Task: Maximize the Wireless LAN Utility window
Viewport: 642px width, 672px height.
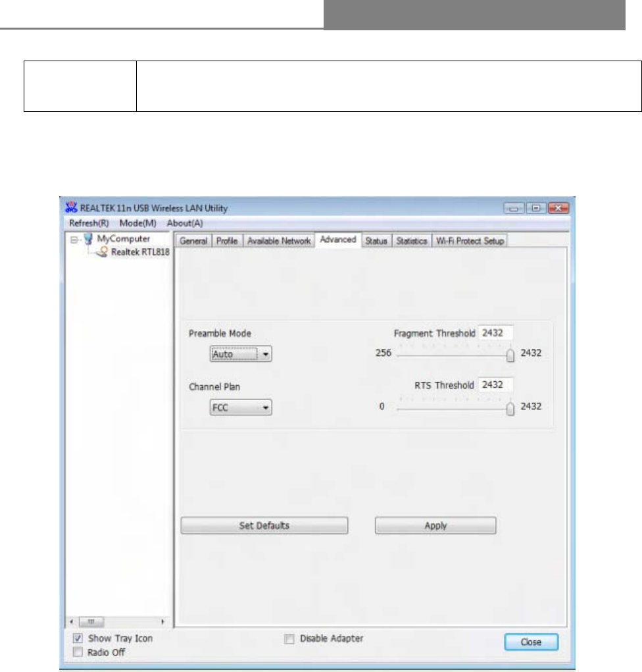Action: click(535, 208)
